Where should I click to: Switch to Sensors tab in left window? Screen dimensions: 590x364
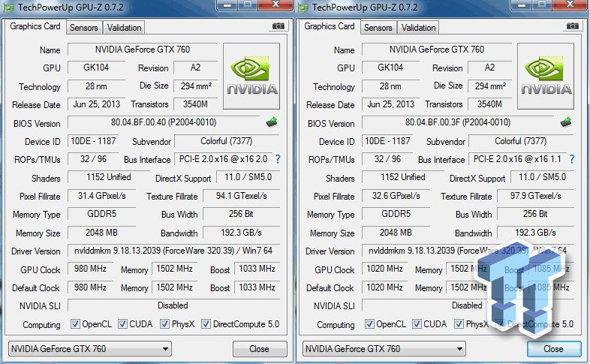click(x=84, y=28)
